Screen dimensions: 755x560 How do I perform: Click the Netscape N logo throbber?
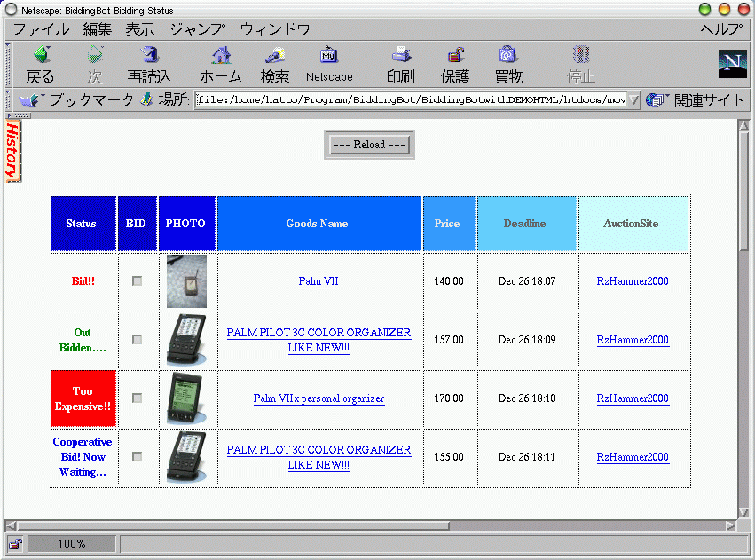(x=732, y=64)
